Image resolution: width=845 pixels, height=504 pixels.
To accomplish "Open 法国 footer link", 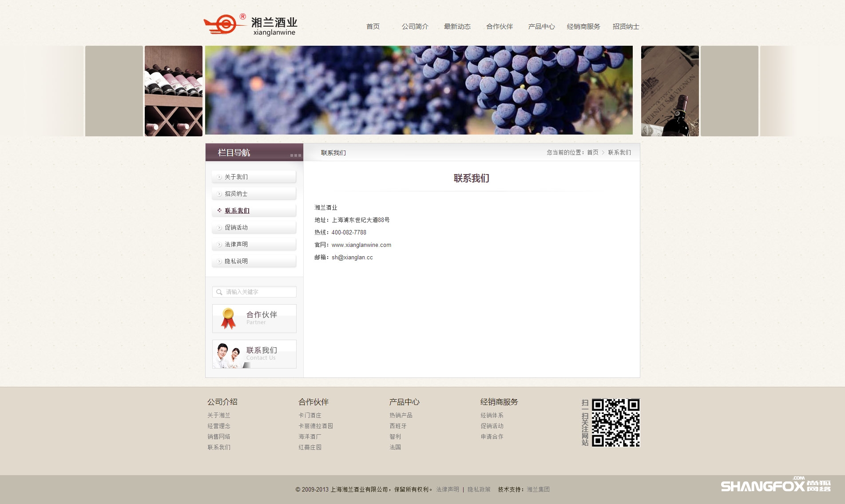I will coord(395,447).
